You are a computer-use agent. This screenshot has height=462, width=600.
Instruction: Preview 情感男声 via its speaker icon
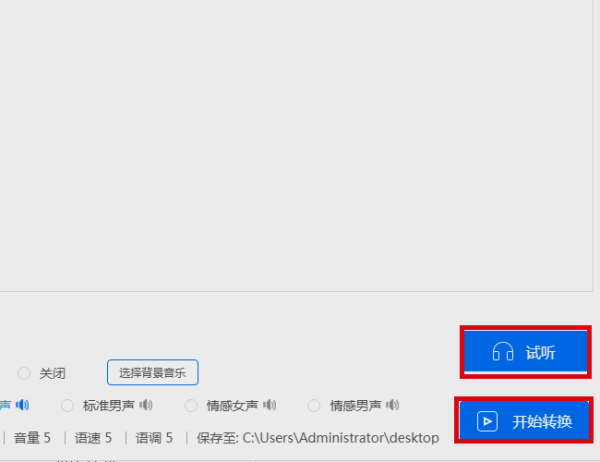393,405
